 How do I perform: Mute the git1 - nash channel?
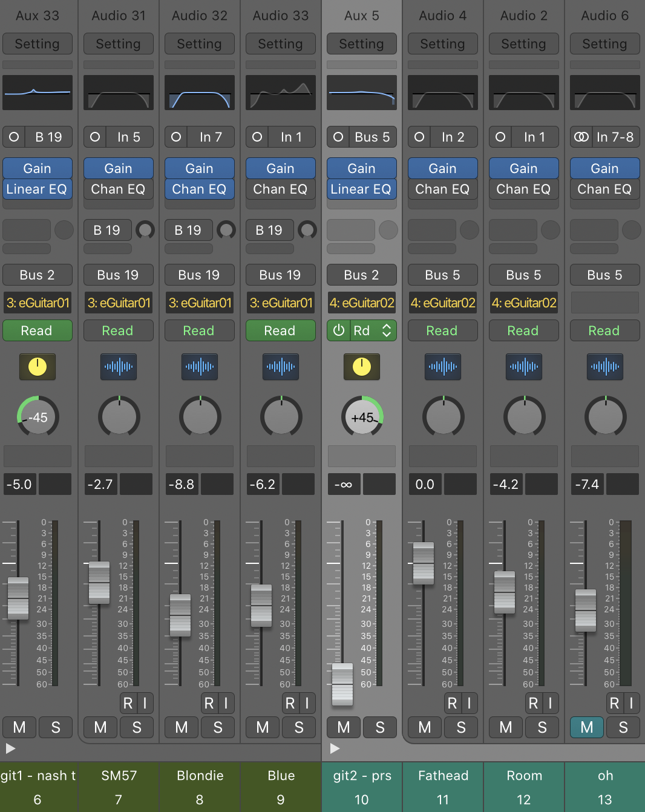[19, 727]
